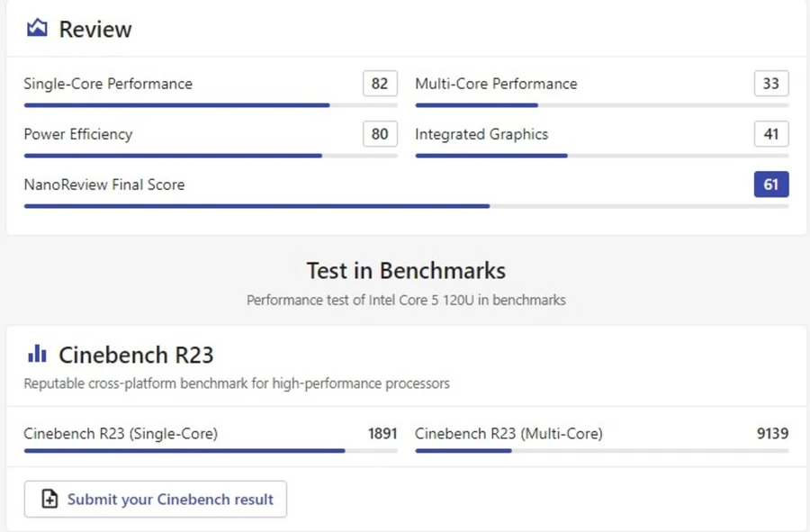Click the Multi-Core Performance score 33
This screenshot has width=810, height=532.
tap(770, 83)
